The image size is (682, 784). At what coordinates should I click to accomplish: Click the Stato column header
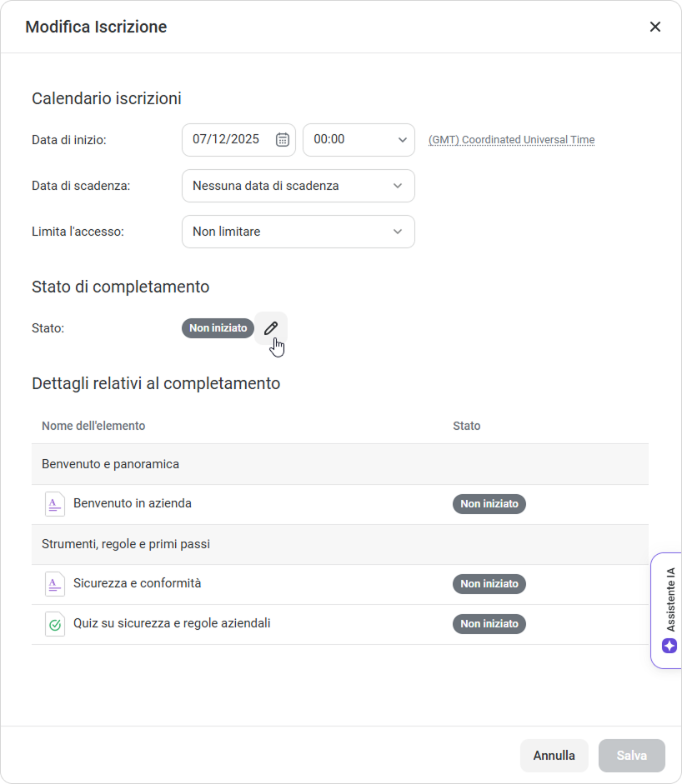pyautogui.click(x=466, y=426)
